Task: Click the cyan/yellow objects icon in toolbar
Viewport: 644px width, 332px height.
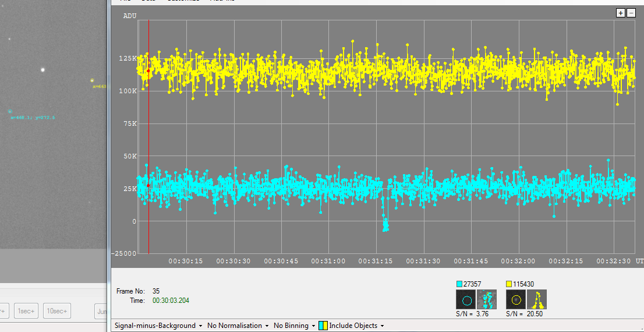Action: [x=323, y=326]
